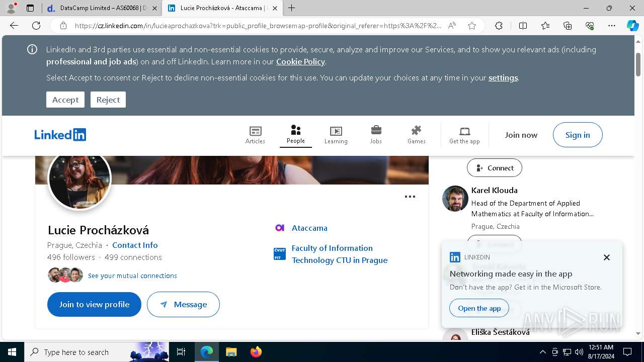Click the taskbar search box
644x362 pixels.
coord(97,352)
